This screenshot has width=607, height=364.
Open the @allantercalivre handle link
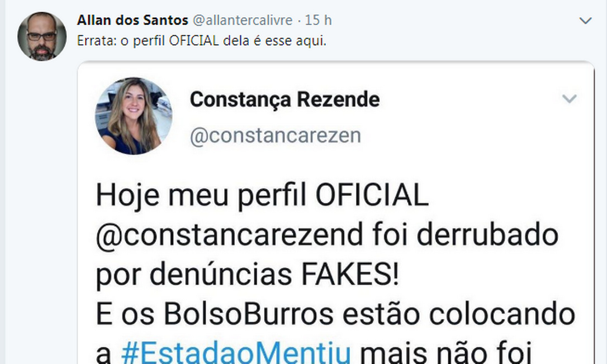pyautogui.click(x=243, y=20)
